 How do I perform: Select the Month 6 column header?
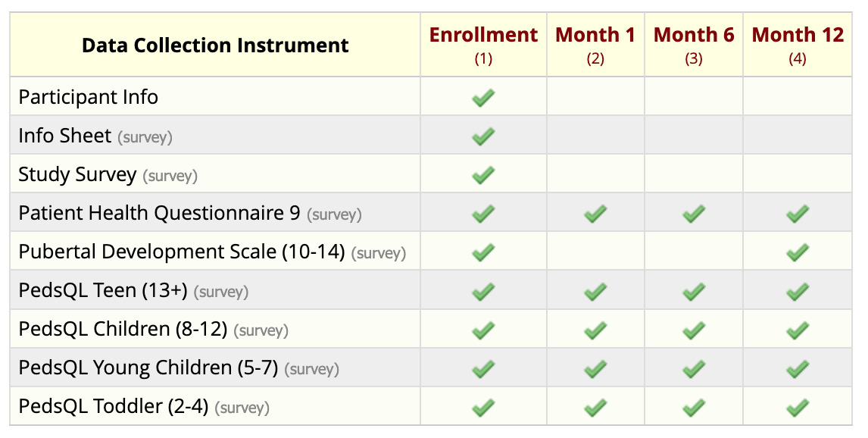point(694,44)
